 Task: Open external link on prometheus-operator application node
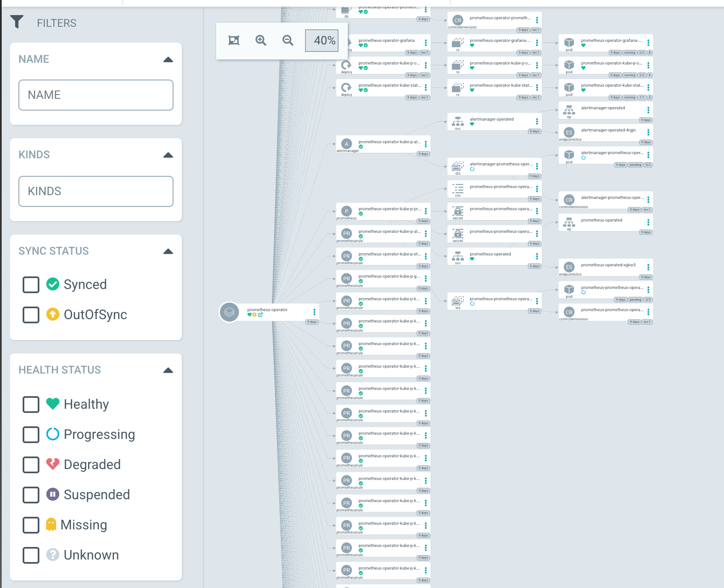pos(261,315)
